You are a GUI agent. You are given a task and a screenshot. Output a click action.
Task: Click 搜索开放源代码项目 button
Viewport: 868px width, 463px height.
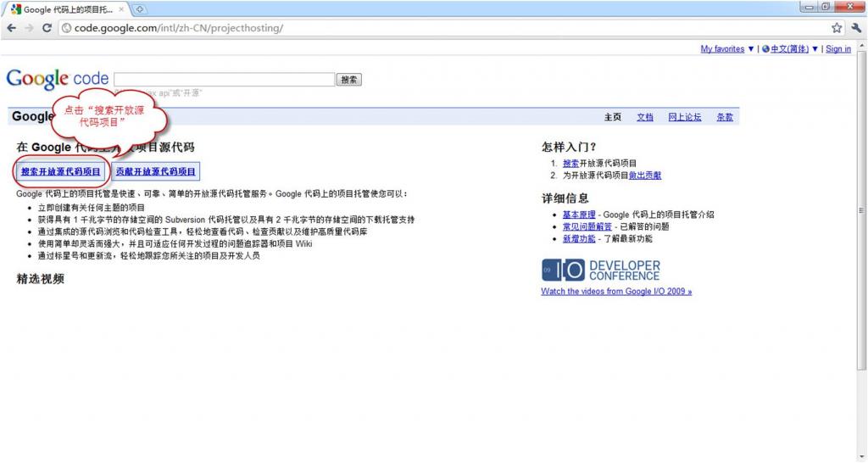[x=60, y=171]
